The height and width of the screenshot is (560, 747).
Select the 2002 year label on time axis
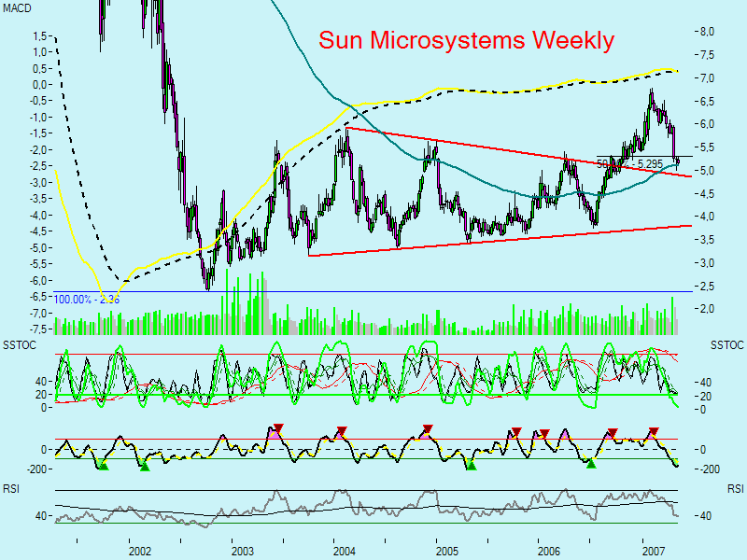139,552
